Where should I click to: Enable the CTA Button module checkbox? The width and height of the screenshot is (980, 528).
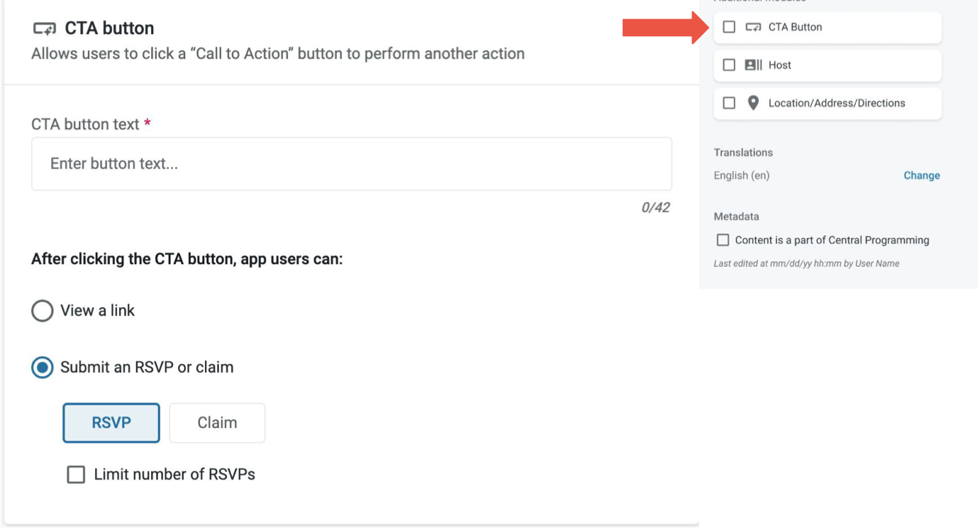tap(729, 28)
